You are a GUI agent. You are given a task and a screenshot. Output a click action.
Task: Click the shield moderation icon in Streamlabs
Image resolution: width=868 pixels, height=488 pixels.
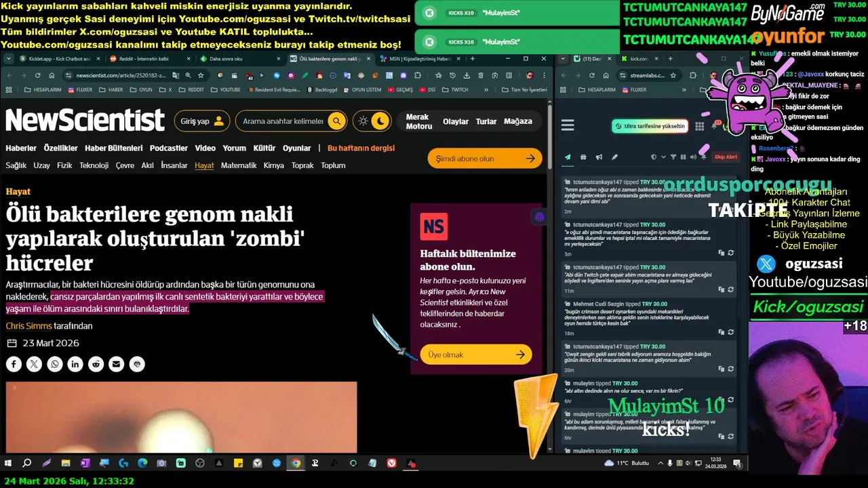654,157
